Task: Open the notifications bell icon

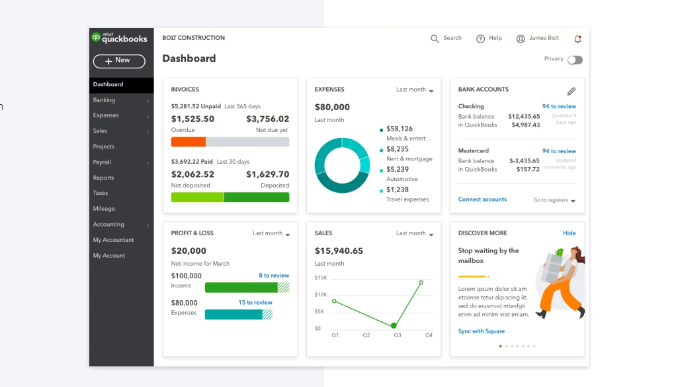Action: click(x=577, y=39)
